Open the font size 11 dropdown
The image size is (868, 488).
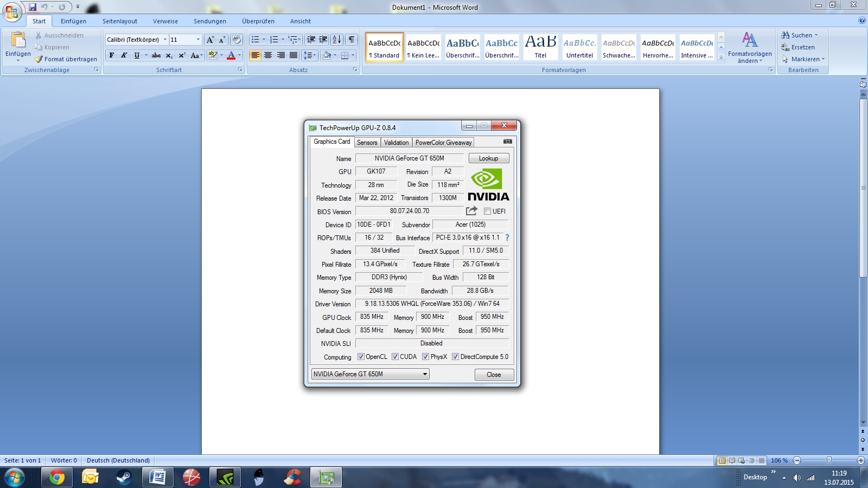pyautogui.click(x=198, y=40)
